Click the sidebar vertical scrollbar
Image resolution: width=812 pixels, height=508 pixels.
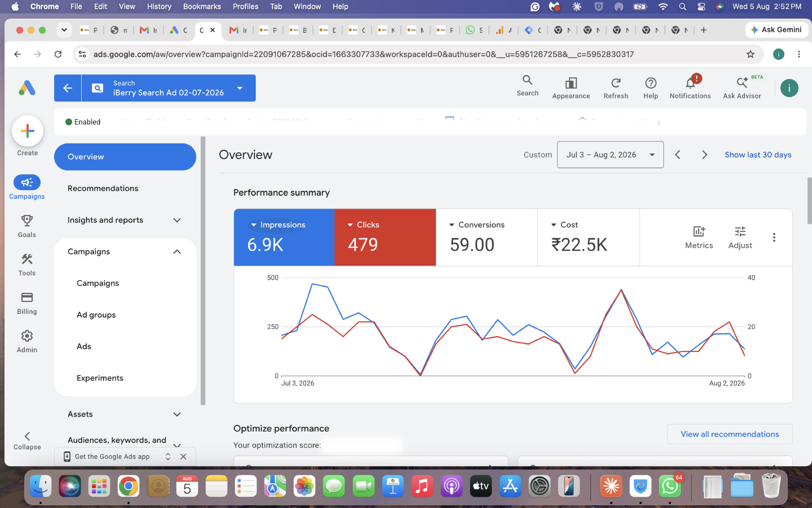tap(203, 271)
